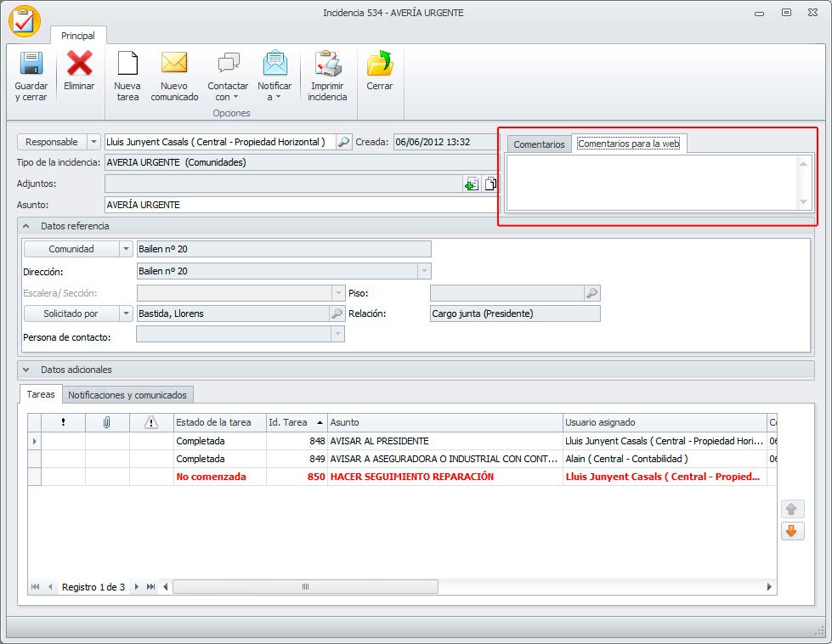Open the Imprimir incidencia printer icon
The height and width of the screenshot is (644, 832).
click(x=327, y=65)
